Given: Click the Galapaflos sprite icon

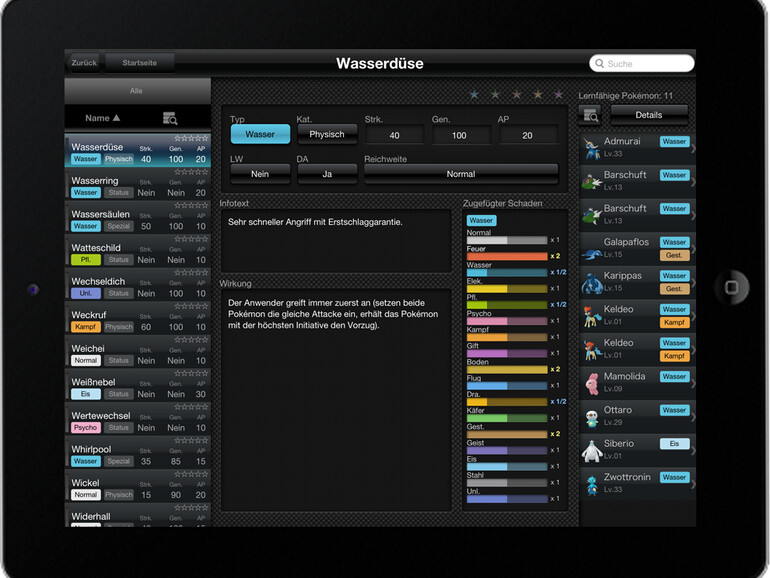Looking at the screenshot, I should point(591,253).
